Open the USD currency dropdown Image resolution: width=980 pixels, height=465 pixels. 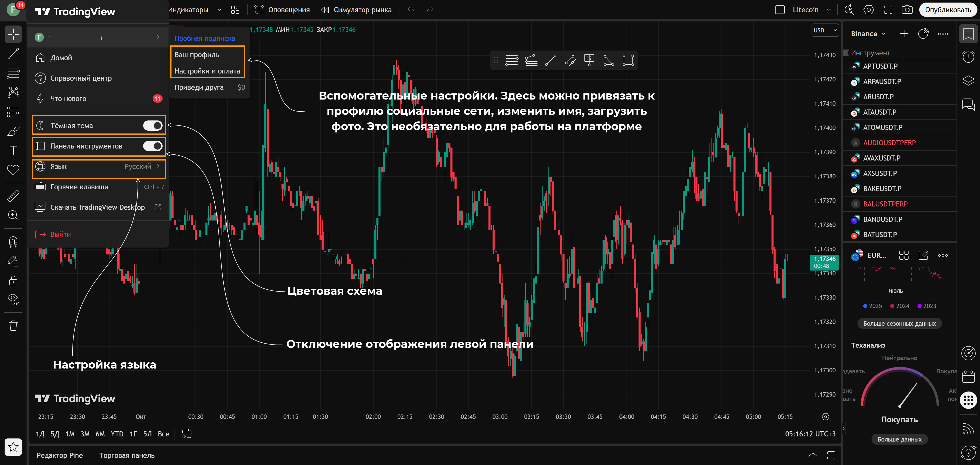[x=825, y=30]
